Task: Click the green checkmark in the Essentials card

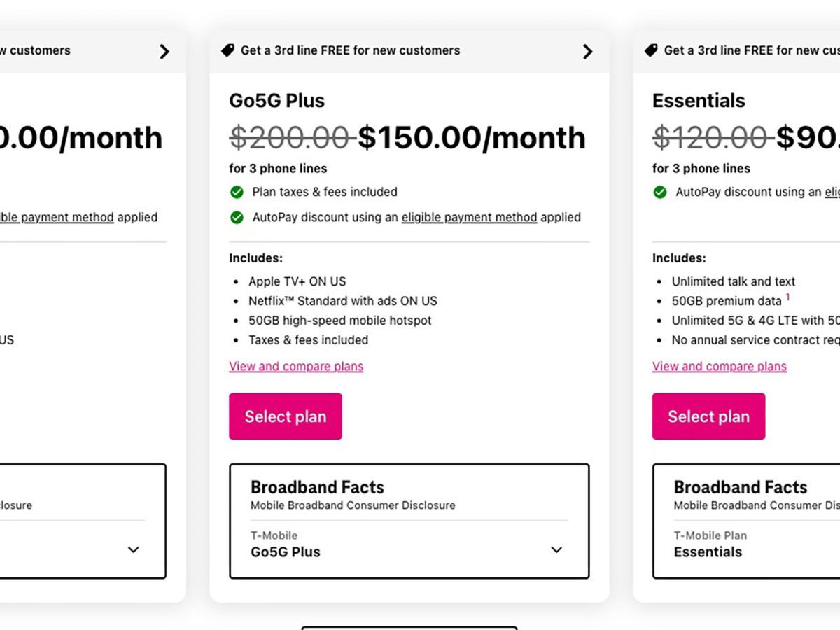Action: tap(659, 192)
